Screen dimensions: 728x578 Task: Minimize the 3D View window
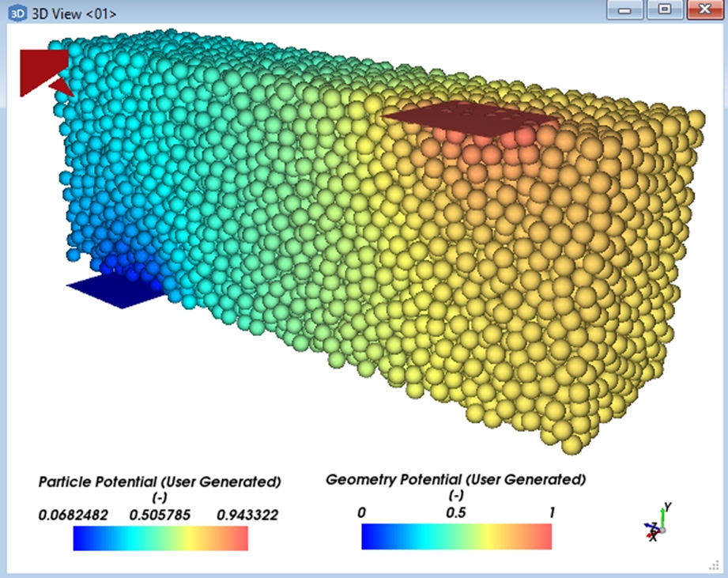(x=628, y=10)
